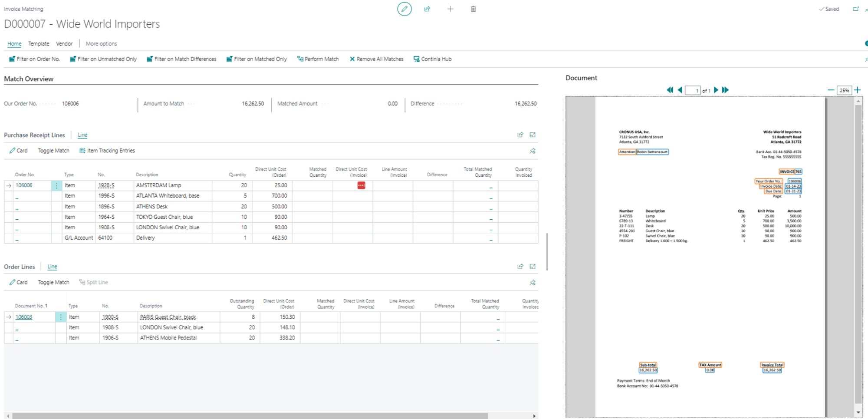Open row menu for document 106003
Image resolution: width=868 pixels, height=419 pixels.
tap(61, 317)
